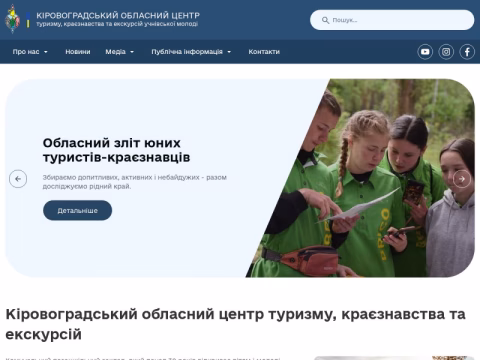Click the magnifier icon in the search box

click(325, 20)
